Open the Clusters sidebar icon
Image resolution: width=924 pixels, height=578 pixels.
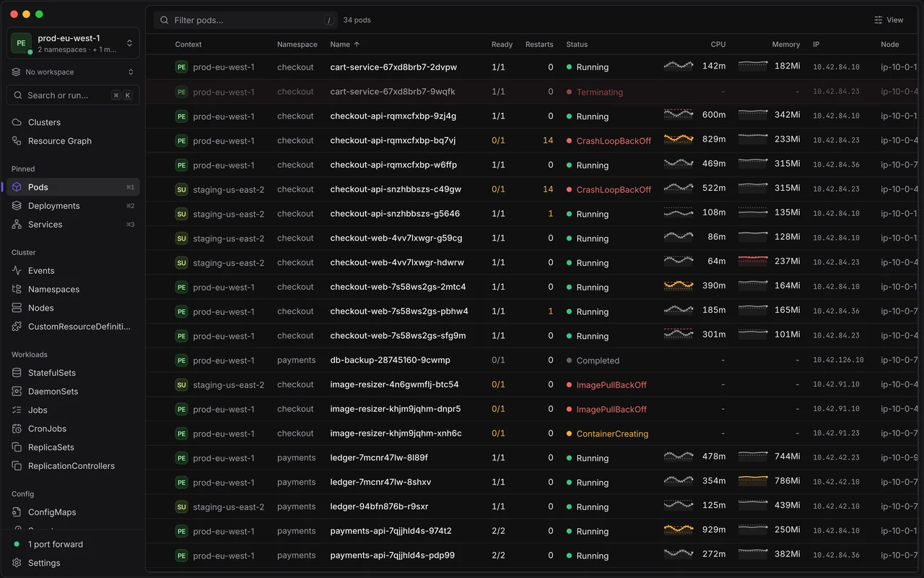[x=17, y=122]
